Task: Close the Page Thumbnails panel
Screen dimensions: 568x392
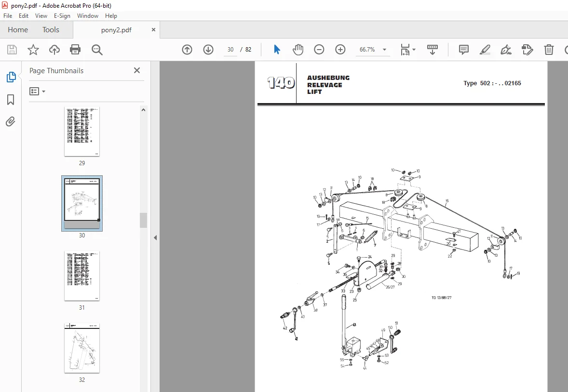Action: click(x=137, y=71)
